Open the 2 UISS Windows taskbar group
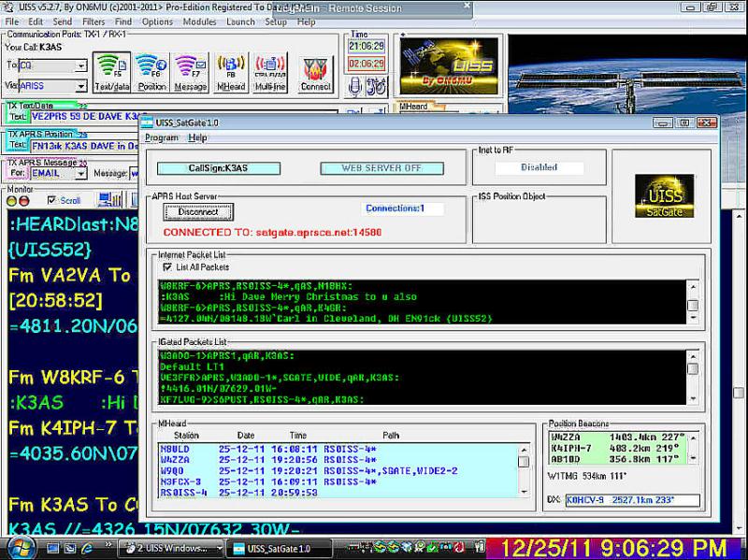This screenshot has height=560, width=748. [171, 549]
